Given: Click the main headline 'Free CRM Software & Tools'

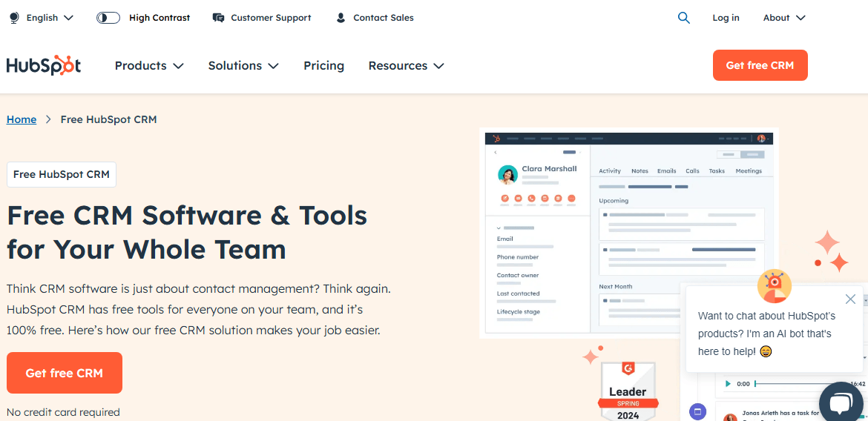Looking at the screenshot, I should (187, 215).
